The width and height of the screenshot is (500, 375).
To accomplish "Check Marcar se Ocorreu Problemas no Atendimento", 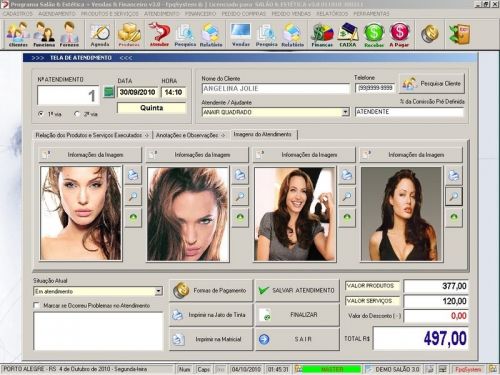I will [x=37, y=305].
